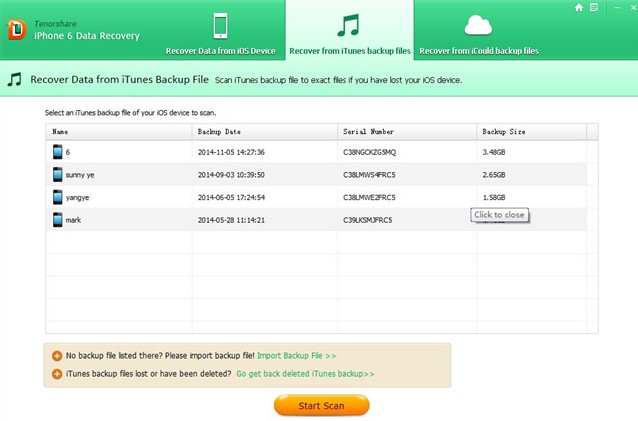Select the phone icon for 'mark' backup
Screen dimensions: 638x421
(x=58, y=220)
